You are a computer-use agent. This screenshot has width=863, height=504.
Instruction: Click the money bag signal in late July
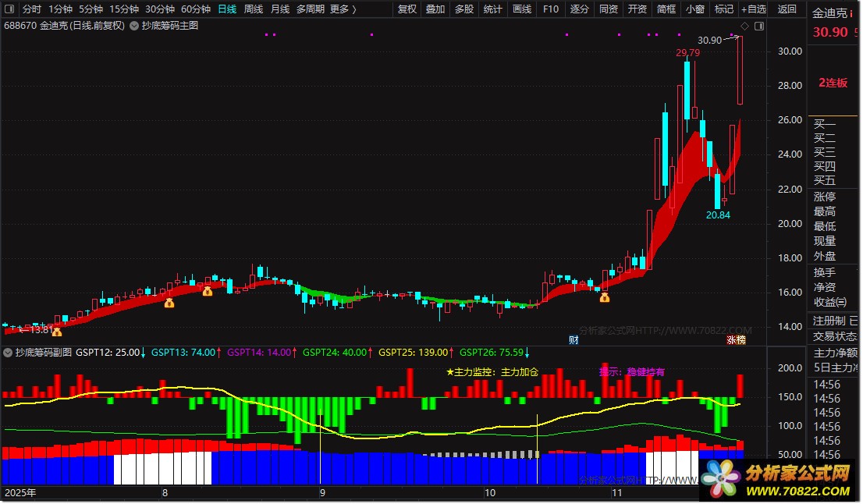click(169, 303)
